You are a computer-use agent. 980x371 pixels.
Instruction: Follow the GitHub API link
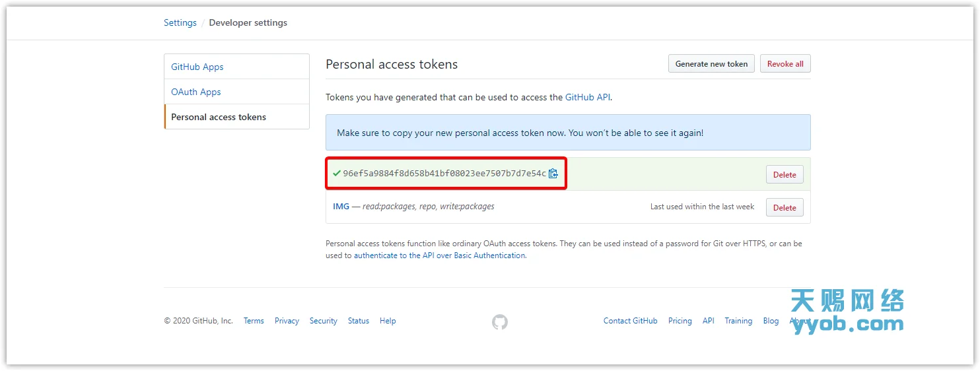588,97
